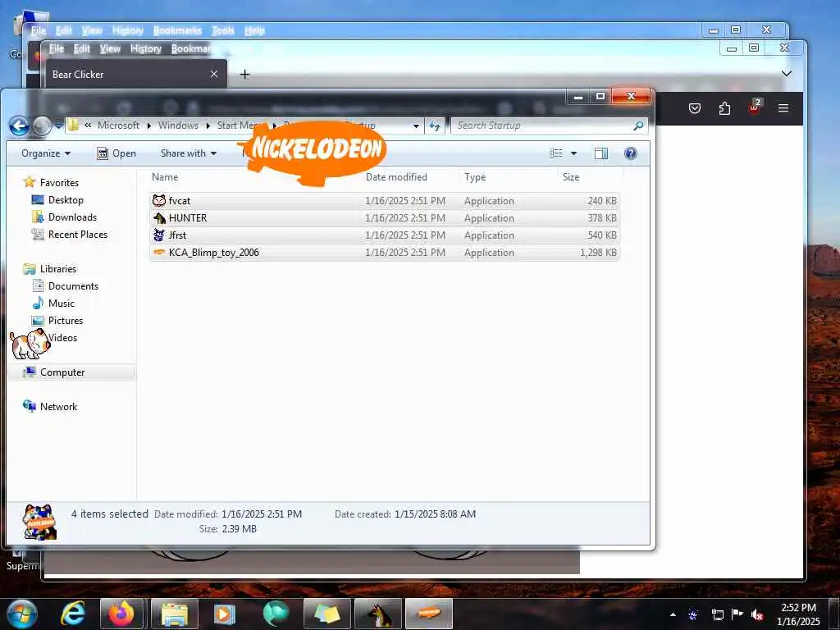Select the KCA_Blimp_toy_2006 file

coord(385,253)
